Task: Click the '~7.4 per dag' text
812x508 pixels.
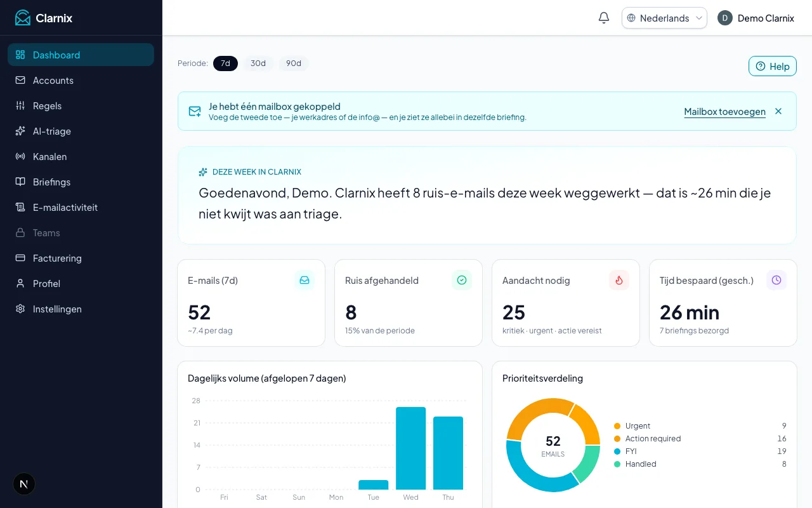Action: coord(210,331)
